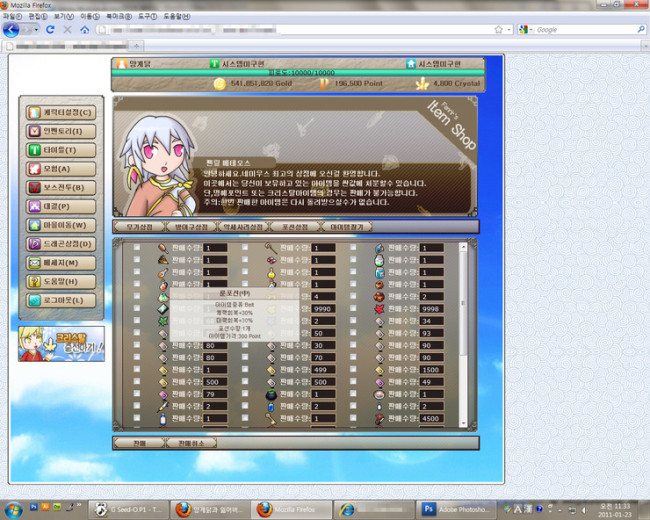Click the bookmark star icon in address bar
The height and width of the screenshot is (520, 650).
498,29
